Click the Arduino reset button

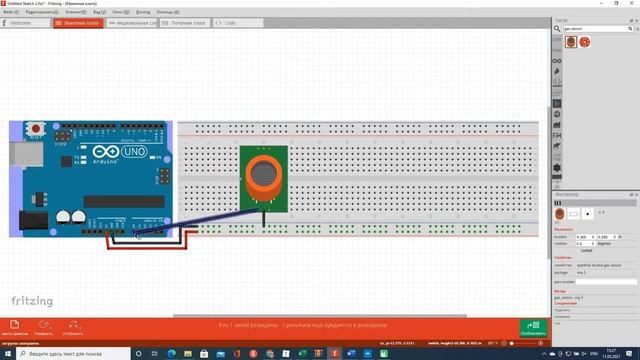(36, 129)
